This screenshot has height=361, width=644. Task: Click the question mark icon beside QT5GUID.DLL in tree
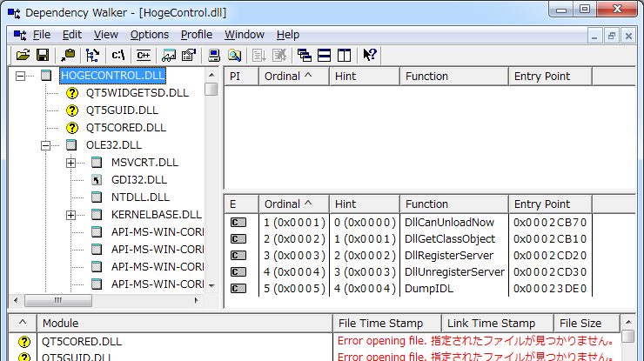[72, 110]
